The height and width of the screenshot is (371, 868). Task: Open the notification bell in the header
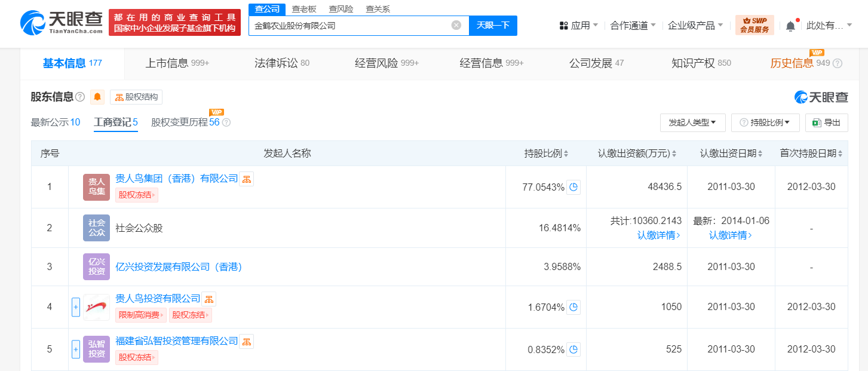(791, 26)
